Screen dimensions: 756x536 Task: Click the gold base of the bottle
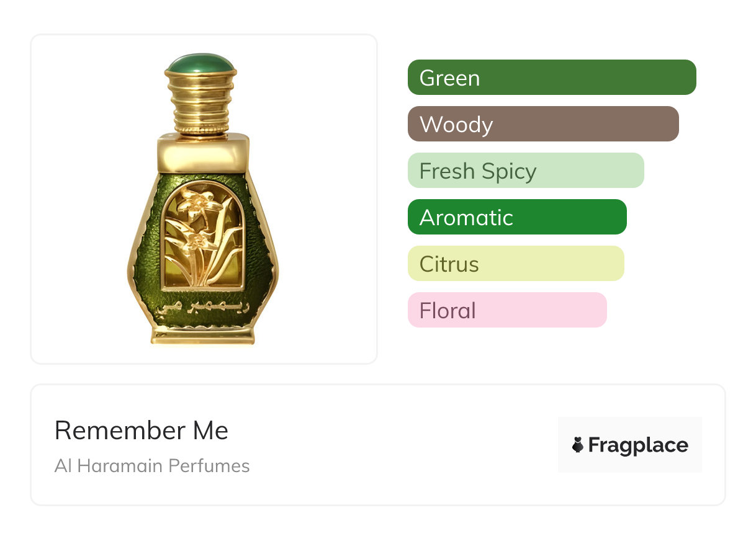pos(203,335)
